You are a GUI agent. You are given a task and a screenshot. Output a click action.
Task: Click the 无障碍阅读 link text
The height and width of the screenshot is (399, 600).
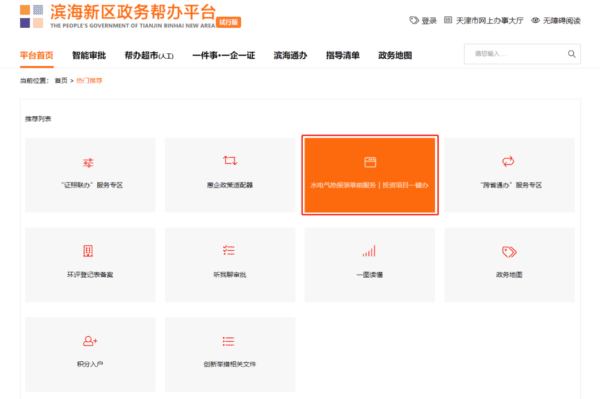(562, 21)
